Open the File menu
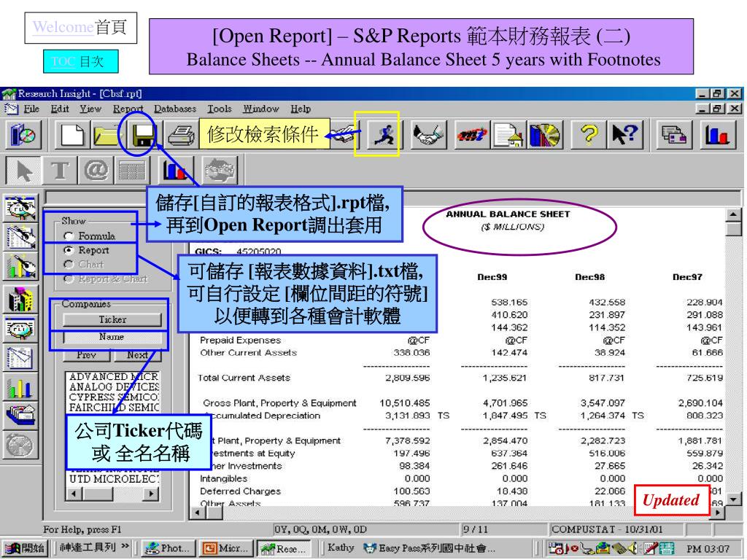The width and height of the screenshot is (747, 560). (31, 109)
